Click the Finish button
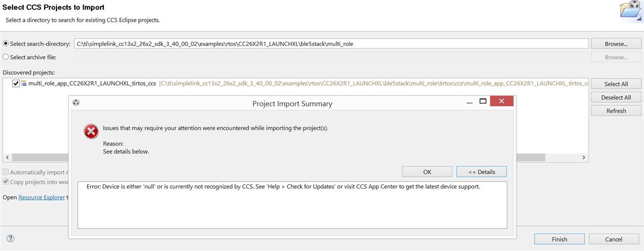The height and width of the screenshot is (251, 644). click(559, 239)
